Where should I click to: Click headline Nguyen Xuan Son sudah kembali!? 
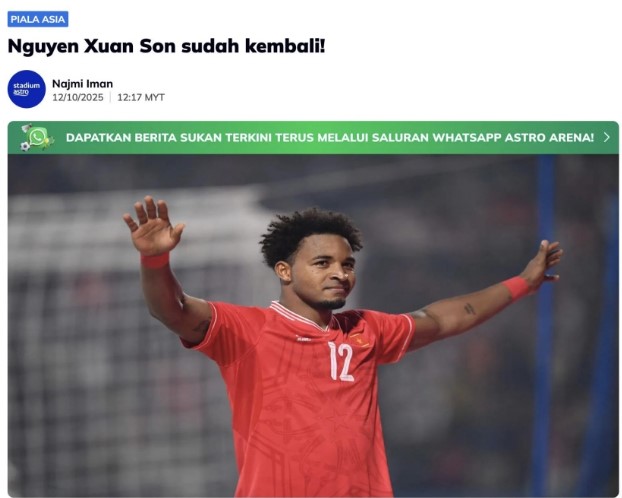[x=166, y=46]
